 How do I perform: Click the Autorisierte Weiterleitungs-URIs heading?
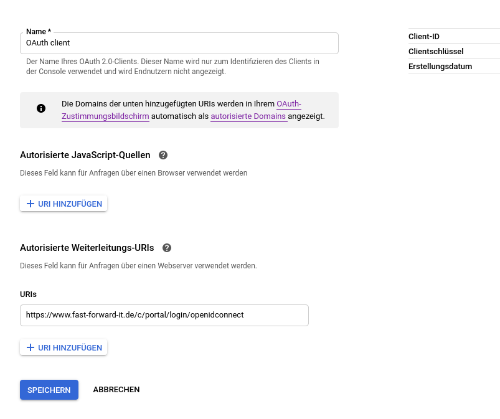87,248
